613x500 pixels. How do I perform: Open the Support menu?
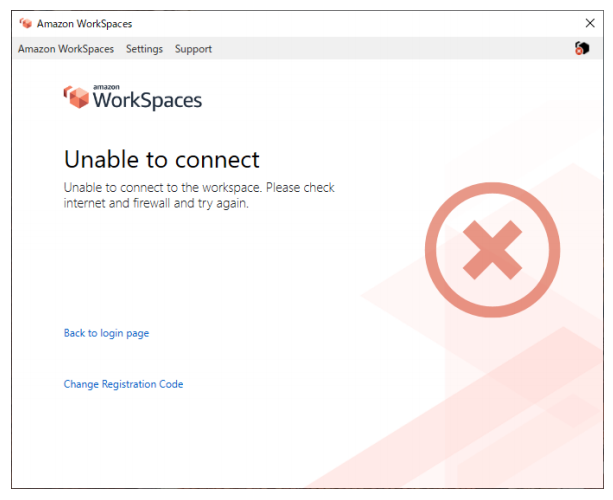point(193,49)
